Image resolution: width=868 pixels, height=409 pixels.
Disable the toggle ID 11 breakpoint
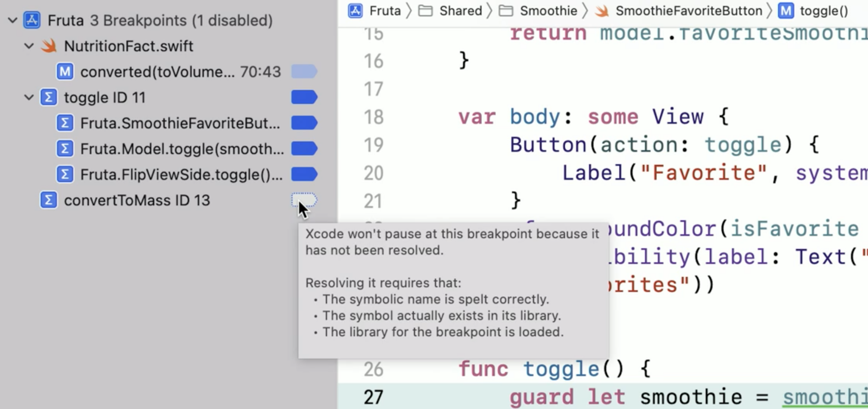[x=304, y=97]
